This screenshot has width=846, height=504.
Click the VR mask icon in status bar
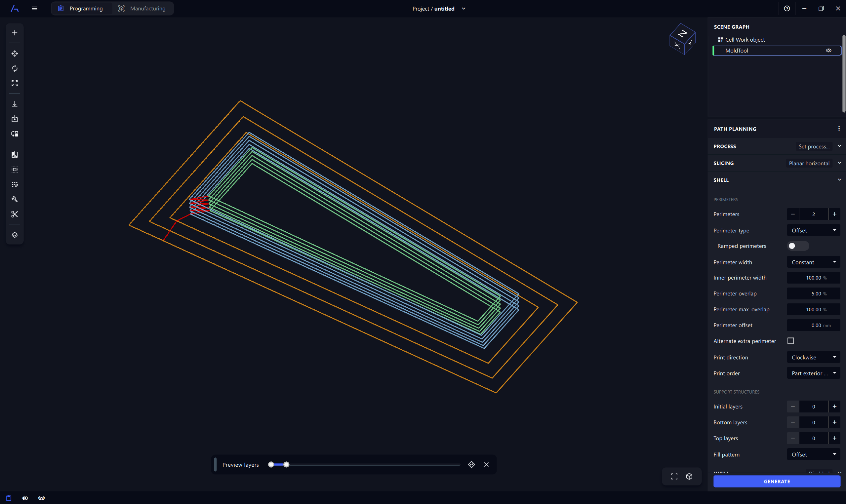pyautogui.click(x=41, y=498)
